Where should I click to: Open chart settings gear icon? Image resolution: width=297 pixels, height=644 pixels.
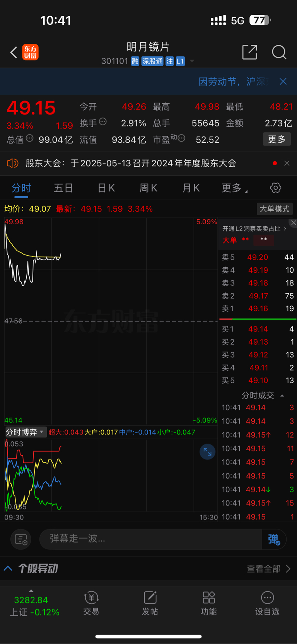[x=276, y=188]
